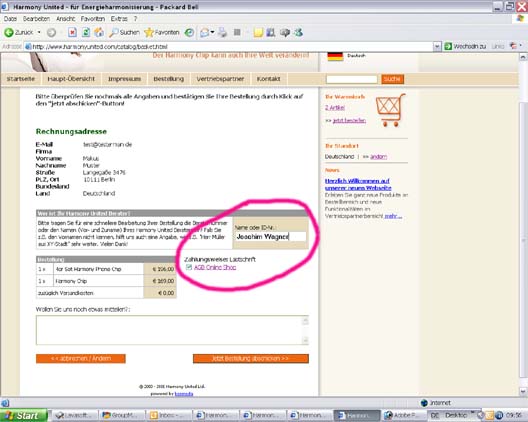This screenshot has height=422, width=528.
Task: Switch to Inbox taskbar window
Action: pyautogui.click(x=168, y=415)
